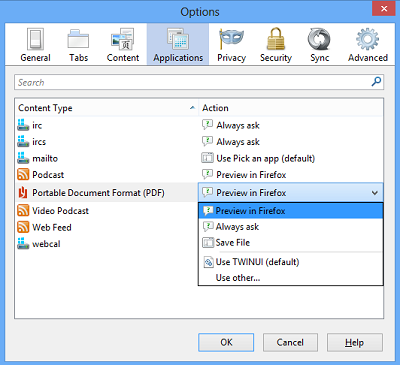Click the Web Feed icon
Viewport: 400px width, 365px height.
(23, 227)
